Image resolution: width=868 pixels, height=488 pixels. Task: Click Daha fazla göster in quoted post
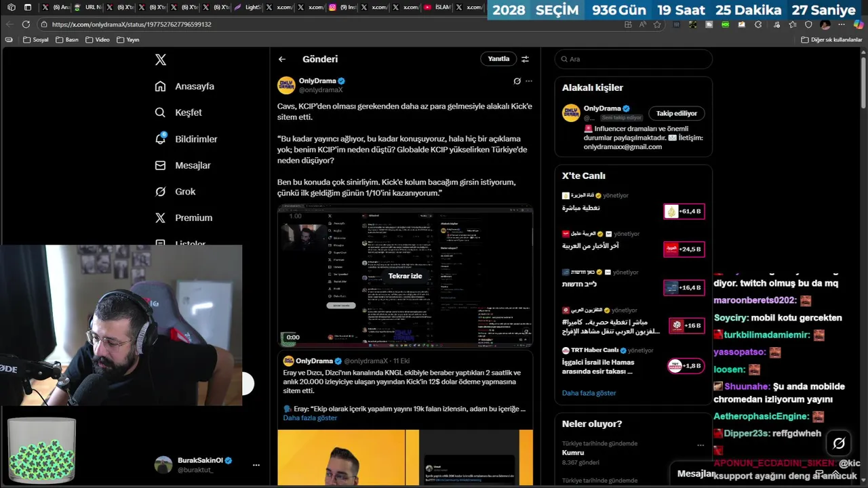[310, 418]
